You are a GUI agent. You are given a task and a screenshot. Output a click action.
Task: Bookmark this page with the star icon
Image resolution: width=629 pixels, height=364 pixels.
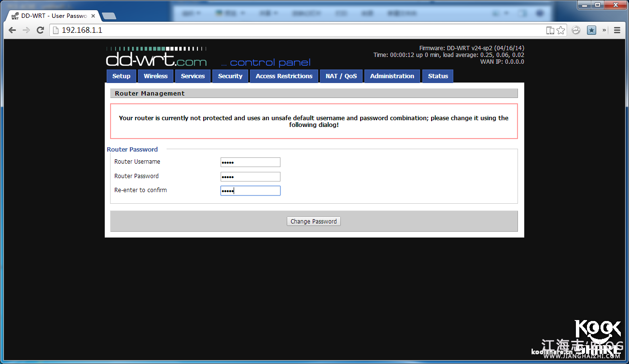pos(560,30)
